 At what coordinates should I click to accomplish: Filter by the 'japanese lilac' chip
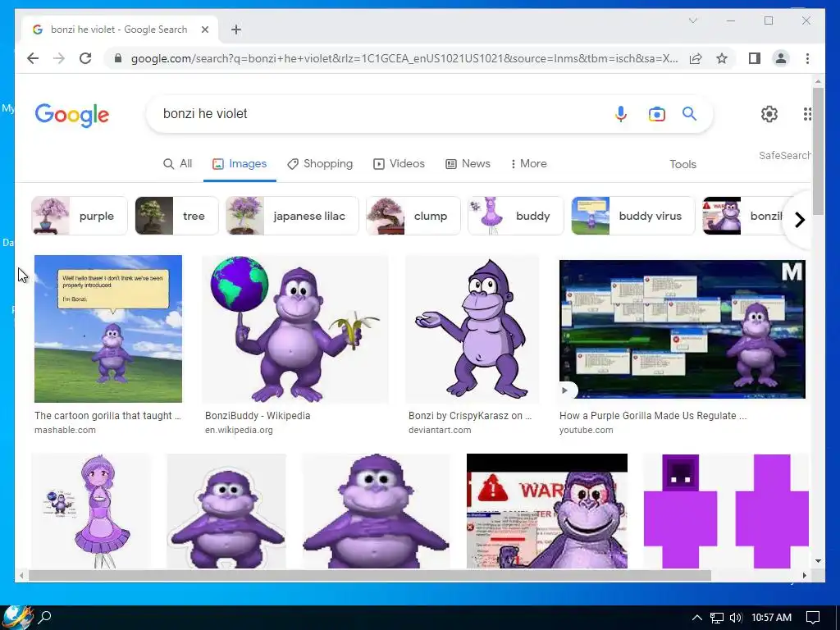292,216
